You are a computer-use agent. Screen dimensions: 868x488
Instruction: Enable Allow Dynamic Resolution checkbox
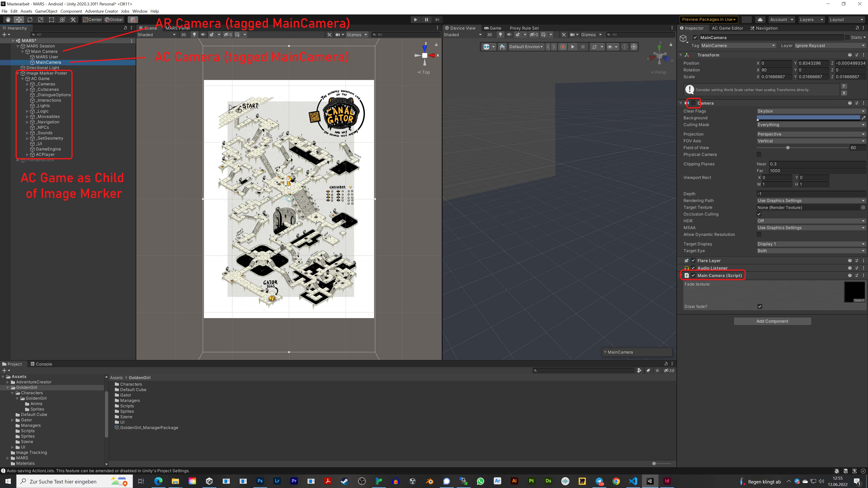759,235
